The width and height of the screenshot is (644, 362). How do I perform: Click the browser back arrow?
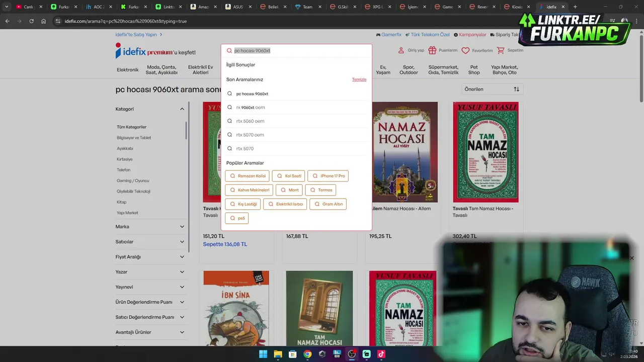pyautogui.click(x=7, y=21)
